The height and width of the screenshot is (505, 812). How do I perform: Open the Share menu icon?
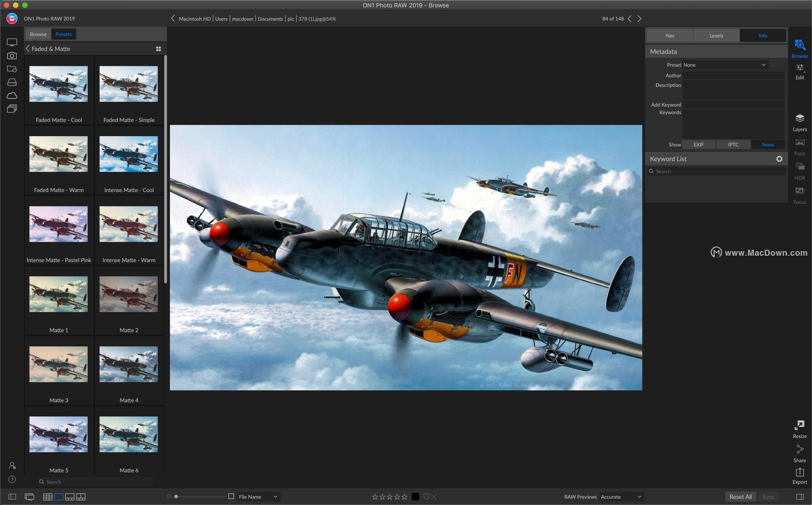(x=800, y=450)
